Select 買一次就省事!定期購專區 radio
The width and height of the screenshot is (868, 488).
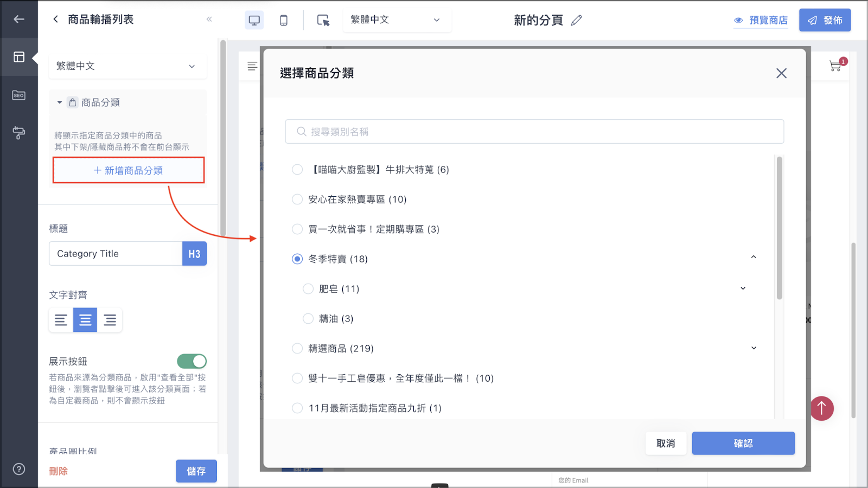pyautogui.click(x=297, y=229)
